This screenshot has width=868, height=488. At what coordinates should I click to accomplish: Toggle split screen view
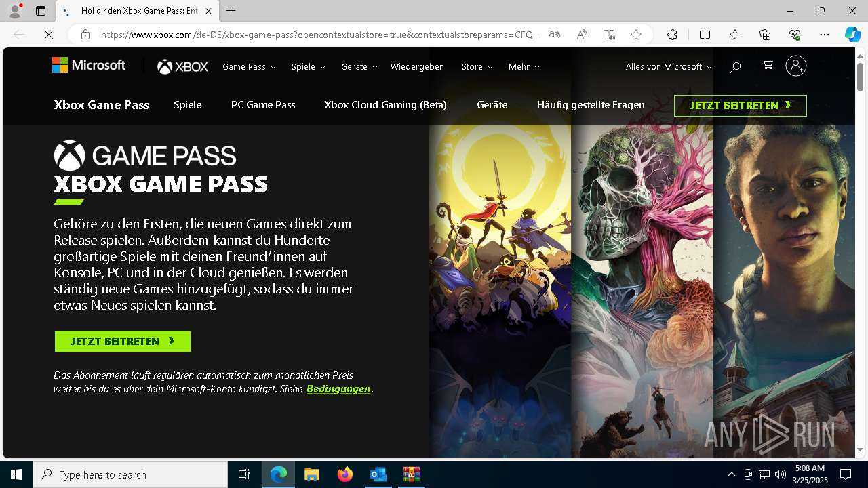pos(705,35)
